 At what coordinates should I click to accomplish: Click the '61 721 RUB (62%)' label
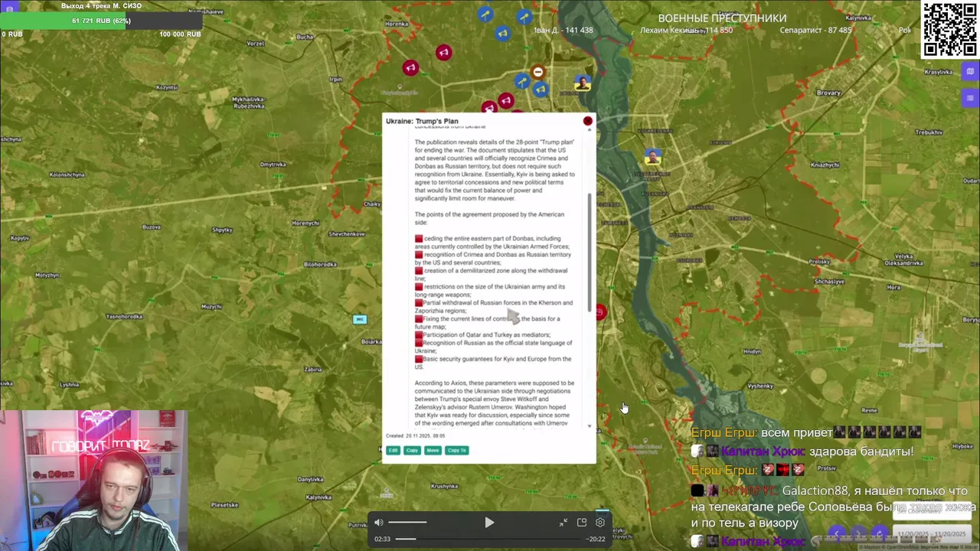pyautogui.click(x=101, y=21)
